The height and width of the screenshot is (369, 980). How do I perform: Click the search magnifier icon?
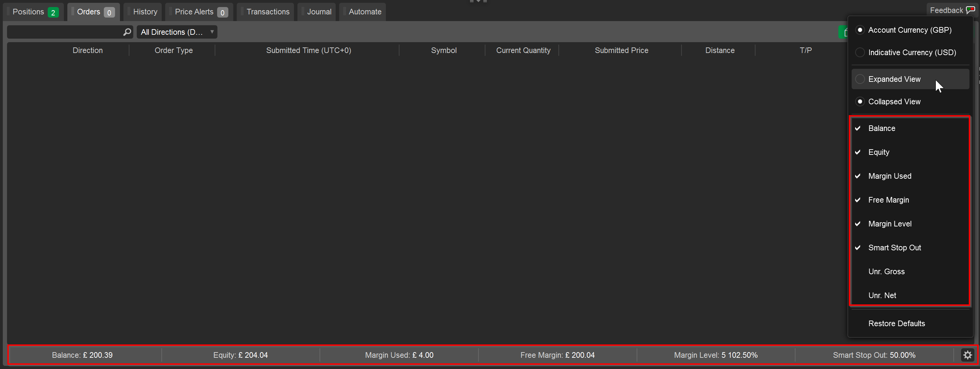click(x=127, y=32)
